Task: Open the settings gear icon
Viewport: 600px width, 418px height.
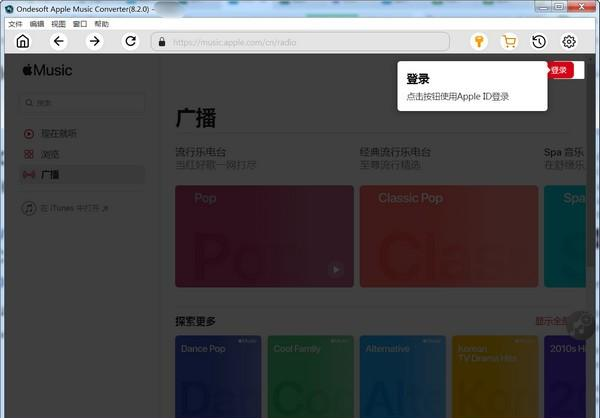Action: point(569,41)
